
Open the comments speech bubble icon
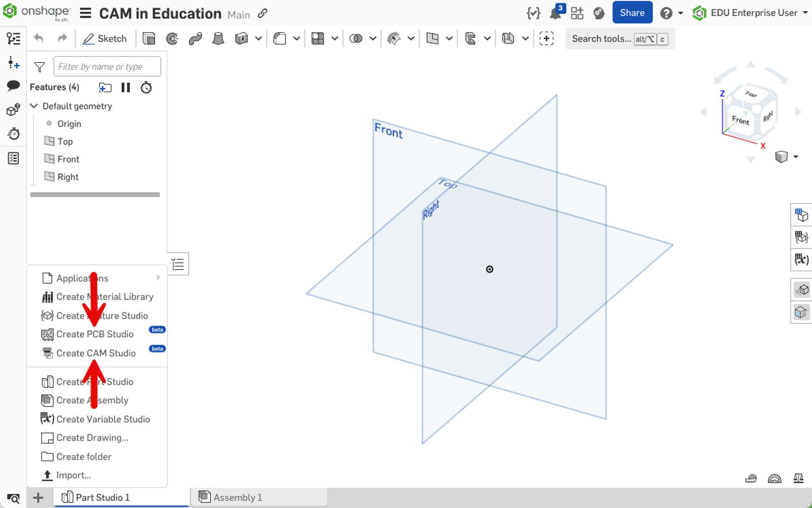click(x=13, y=85)
